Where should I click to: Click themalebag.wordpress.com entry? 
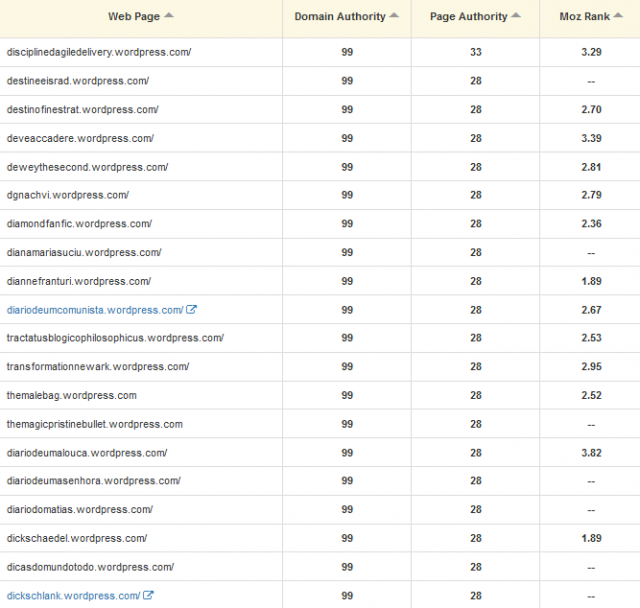pos(71,395)
